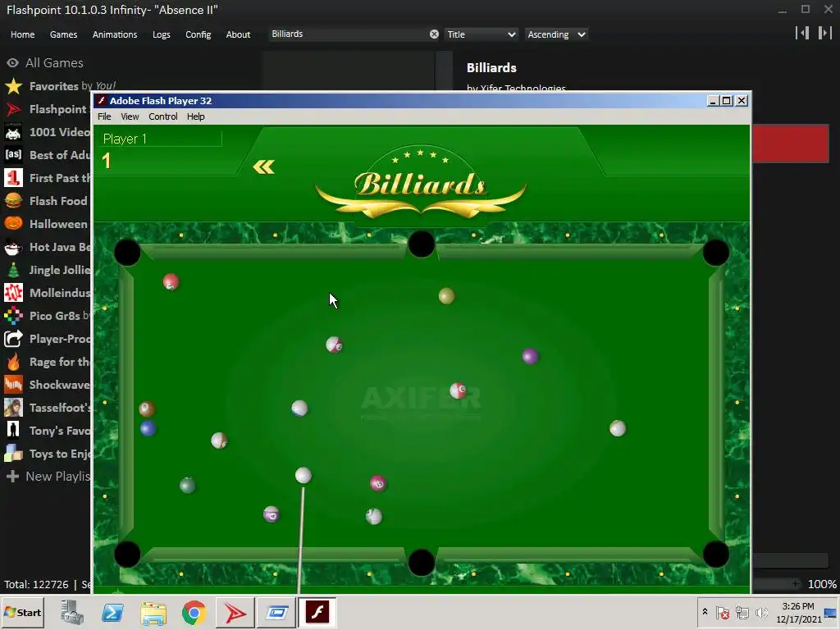Open File Explorer from the taskbar
Viewport: 840px width, 630px height.
tap(153, 612)
